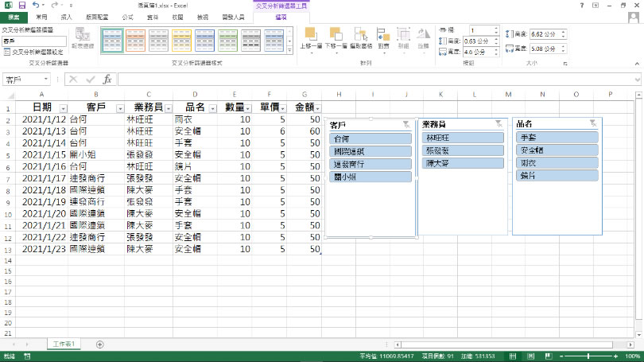Toggle 台何 in 客戶 slicer
644x362 pixels.
click(x=370, y=138)
